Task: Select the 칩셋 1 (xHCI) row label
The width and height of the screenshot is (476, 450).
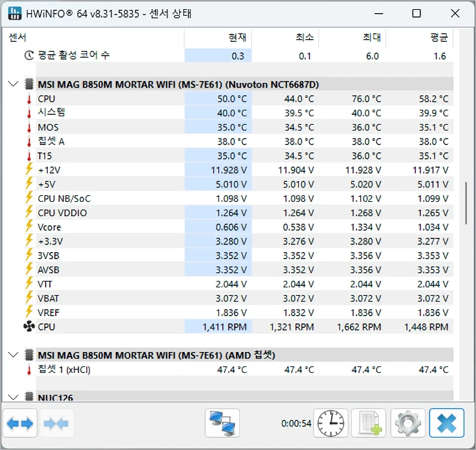Action: pos(64,370)
